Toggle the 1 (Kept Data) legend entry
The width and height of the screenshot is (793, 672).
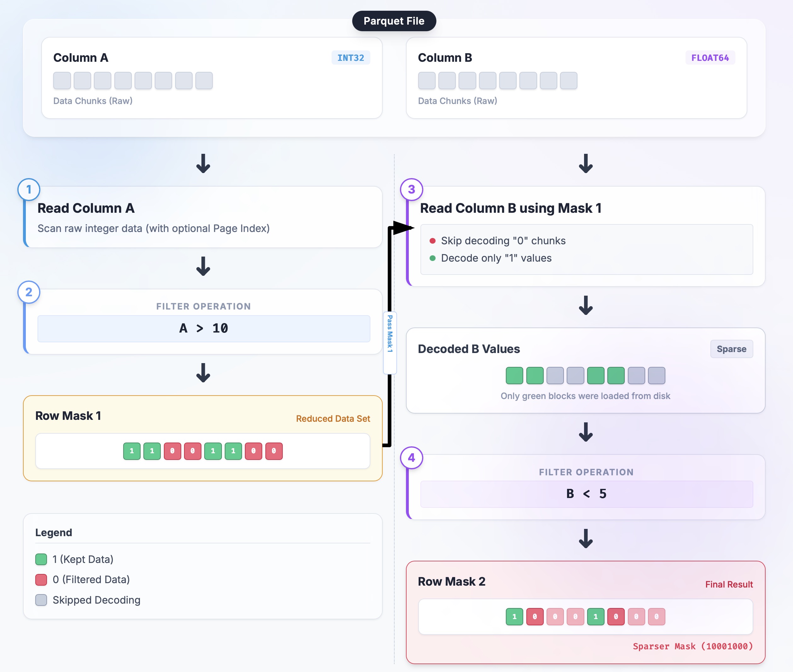74,559
